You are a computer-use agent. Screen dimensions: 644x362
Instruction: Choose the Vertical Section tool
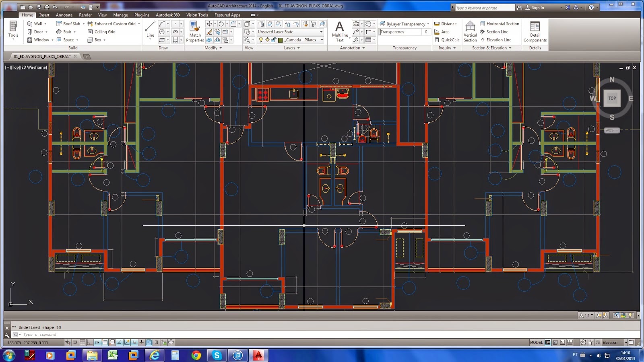point(470,31)
